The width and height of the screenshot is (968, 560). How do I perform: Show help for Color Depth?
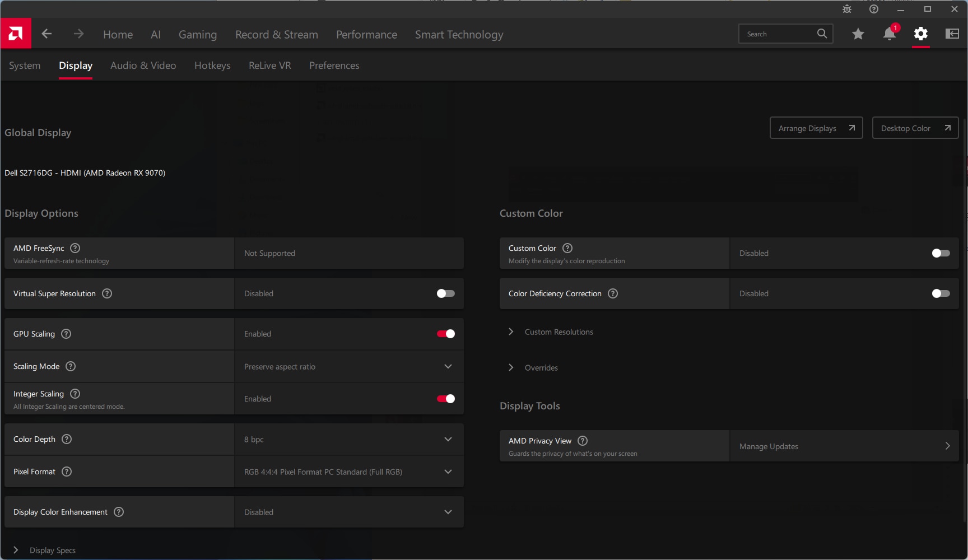[67, 439]
